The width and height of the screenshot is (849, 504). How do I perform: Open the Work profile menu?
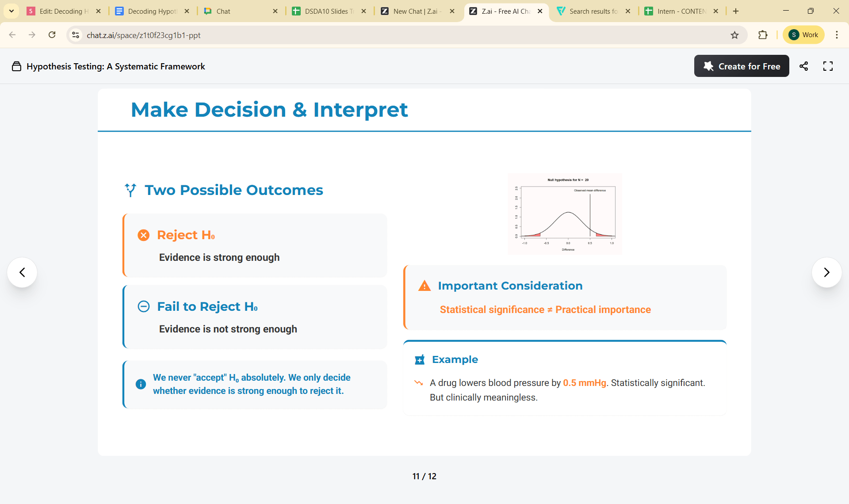coord(803,35)
